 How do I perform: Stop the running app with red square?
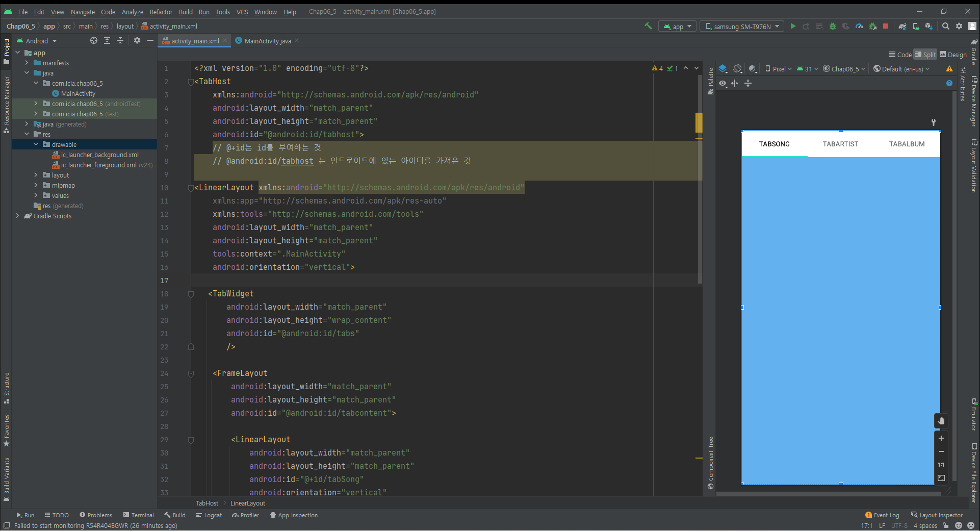(x=886, y=26)
